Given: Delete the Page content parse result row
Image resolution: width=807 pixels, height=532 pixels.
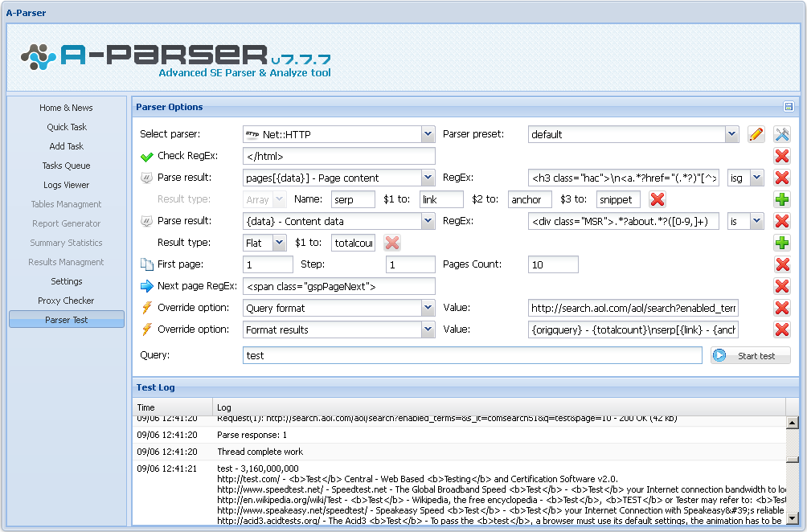Looking at the screenshot, I should (782, 178).
